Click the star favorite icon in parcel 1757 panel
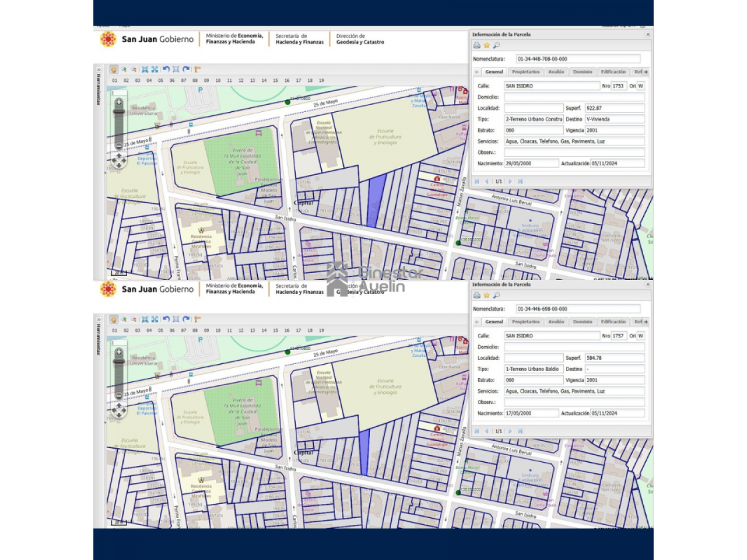747x560 pixels. (x=487, y=295)
